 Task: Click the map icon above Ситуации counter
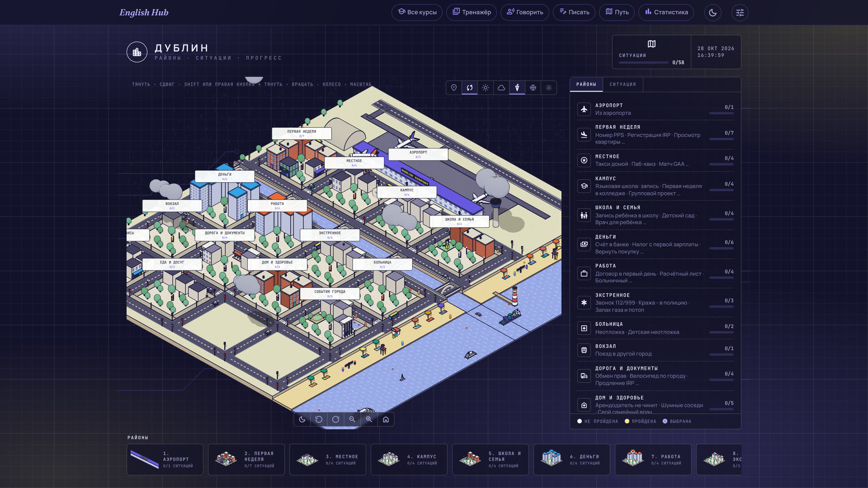pos(651,44)
